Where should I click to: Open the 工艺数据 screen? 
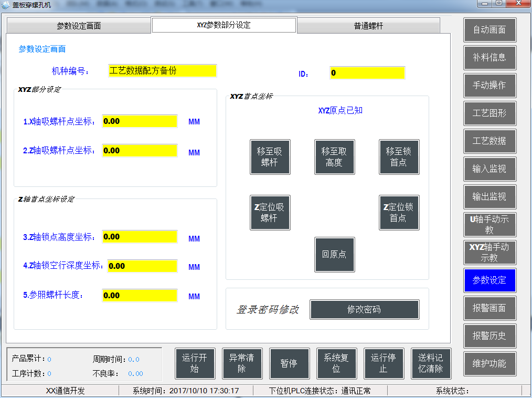click(489, 141)
